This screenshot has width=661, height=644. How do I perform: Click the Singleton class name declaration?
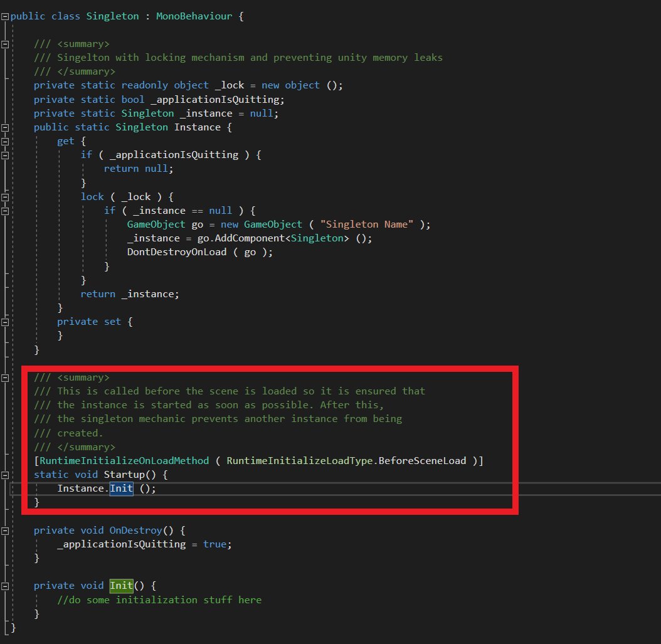coord(112,16)
